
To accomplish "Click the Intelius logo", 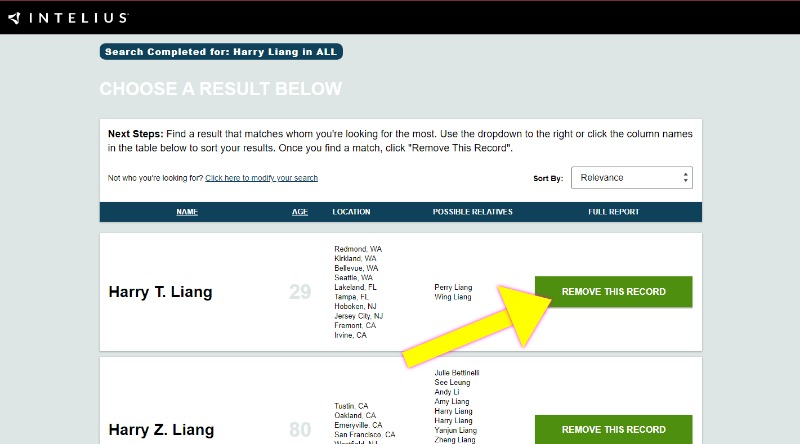I will 68,18.
